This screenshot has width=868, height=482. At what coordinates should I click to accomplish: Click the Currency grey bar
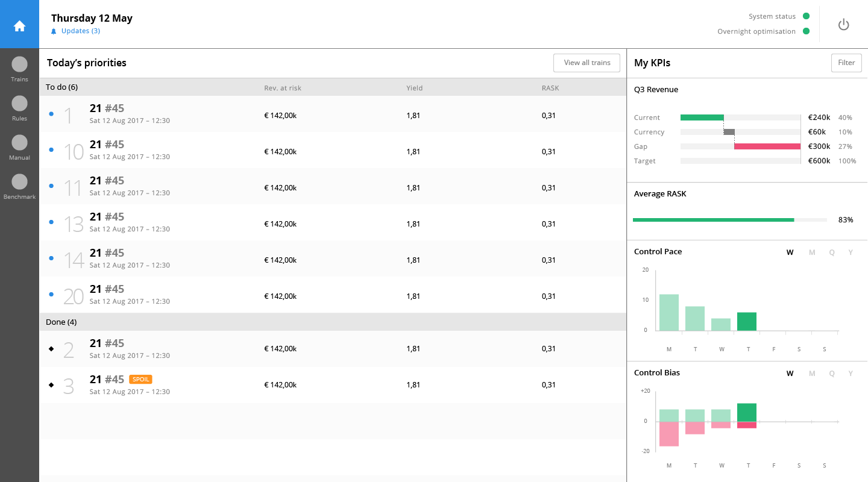click(729, 132)
